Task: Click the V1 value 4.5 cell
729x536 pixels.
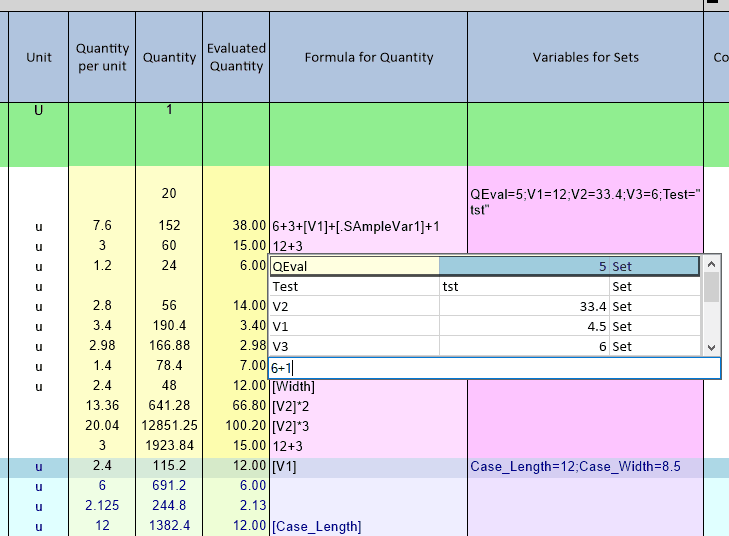Action: click(524, 326)
